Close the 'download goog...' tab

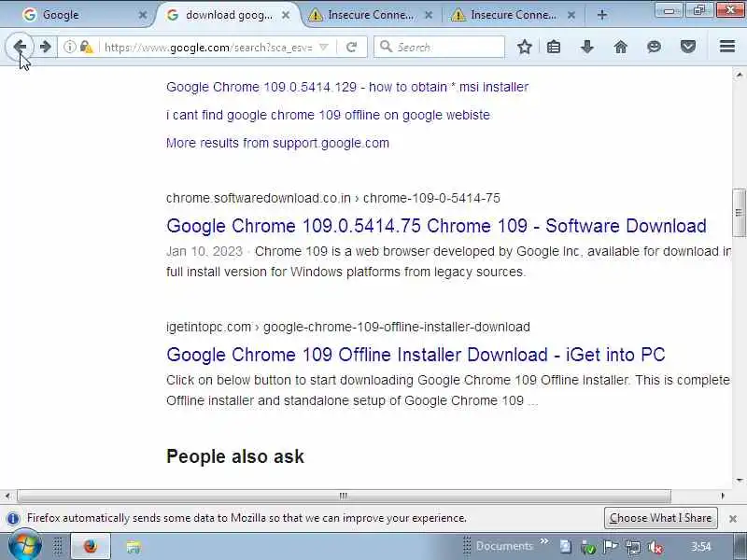[x=286, y=15]
